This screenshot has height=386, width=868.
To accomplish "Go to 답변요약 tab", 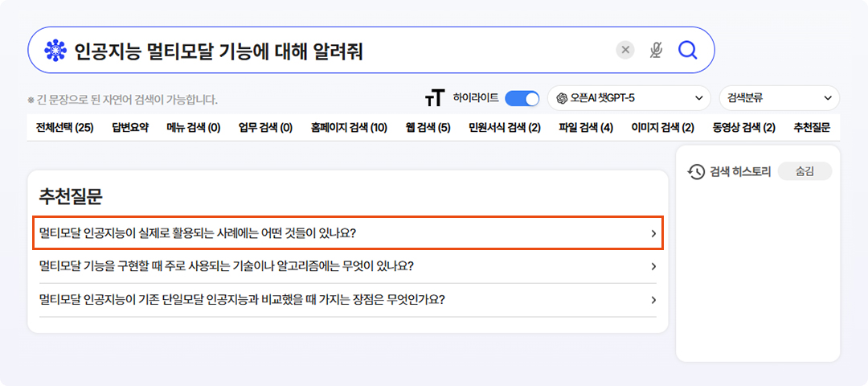I will [x=130, y=128].
